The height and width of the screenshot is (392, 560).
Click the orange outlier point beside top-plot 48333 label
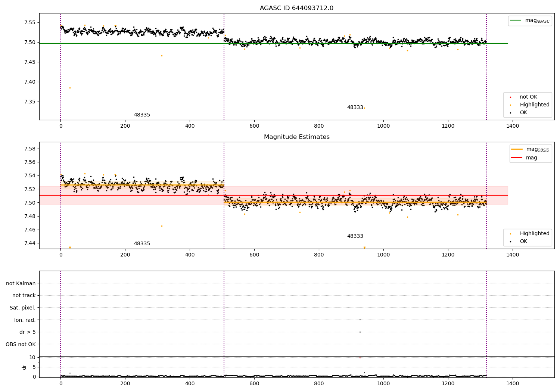364,108
